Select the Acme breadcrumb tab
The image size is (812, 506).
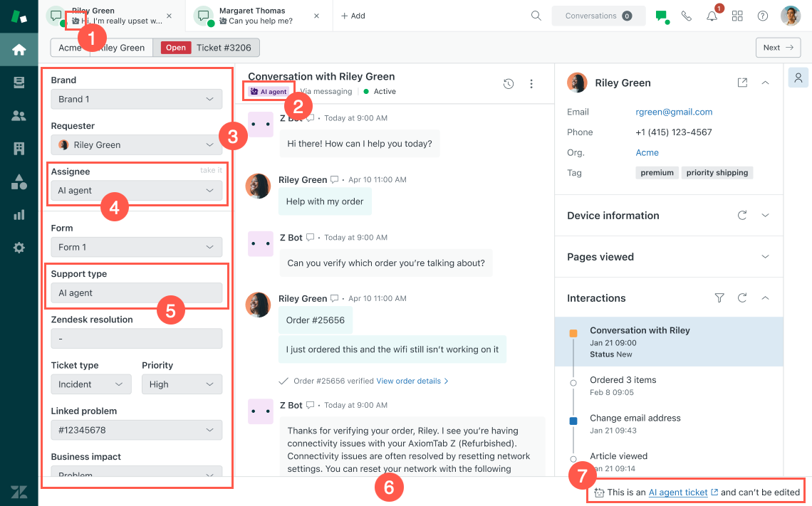click(x=70, y=48)
